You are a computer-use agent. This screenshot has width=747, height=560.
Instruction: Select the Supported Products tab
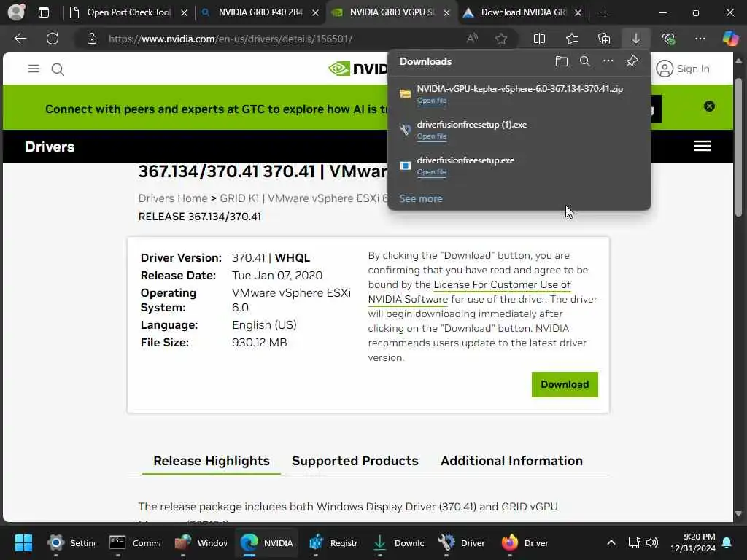coord(355,461)
